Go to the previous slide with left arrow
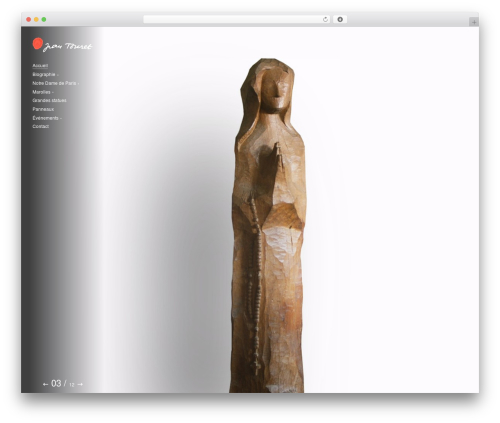 (x=46, y=384)
